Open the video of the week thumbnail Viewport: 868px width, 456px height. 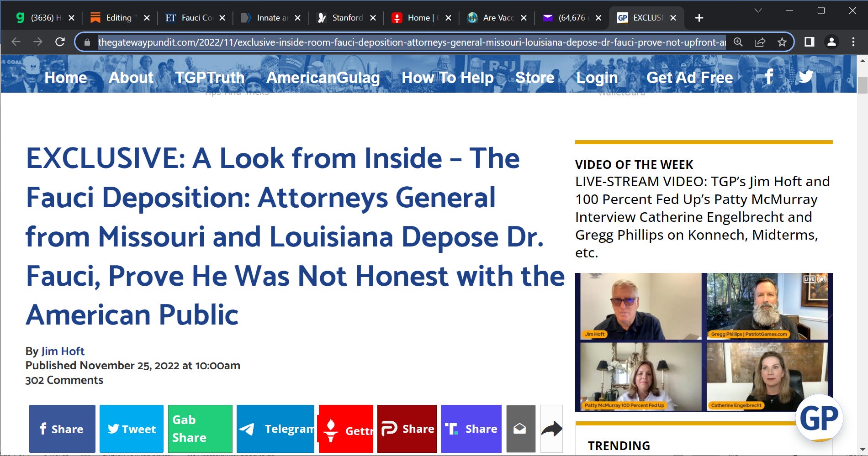[x=704, y=342]
